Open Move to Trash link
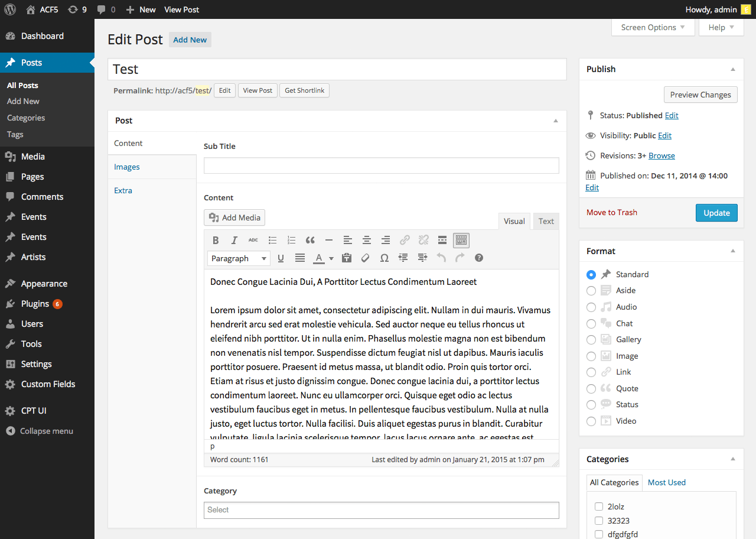The image size is (756, 539). (x=611, y=213)
